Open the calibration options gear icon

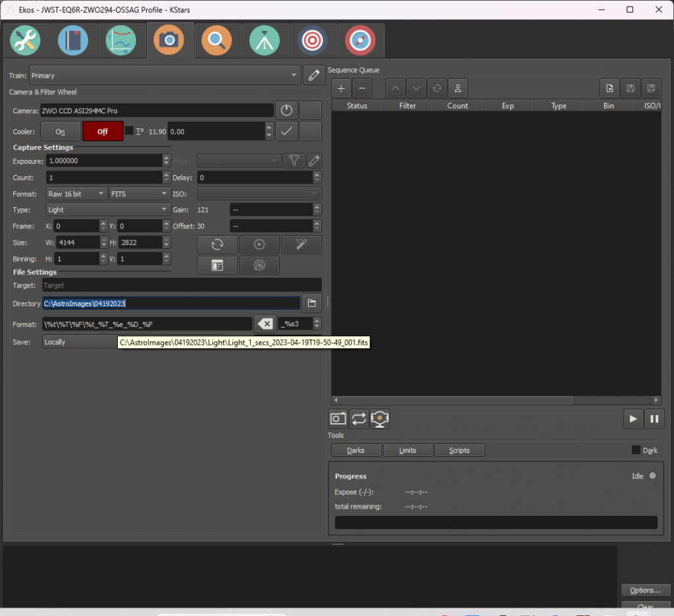[x=259, y=245]
